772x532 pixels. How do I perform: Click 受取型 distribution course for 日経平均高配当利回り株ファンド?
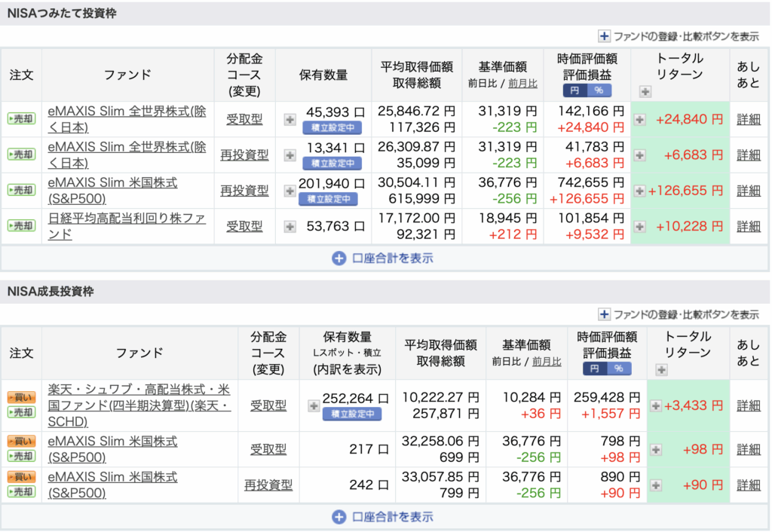pos(244,226)
